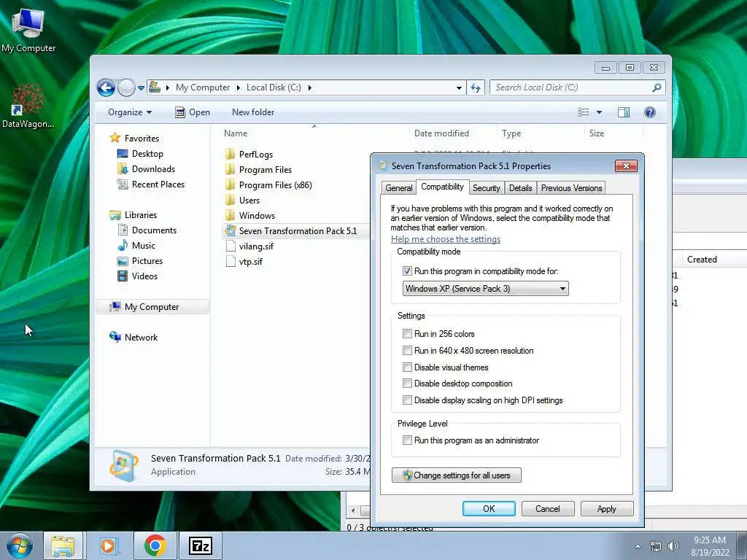Launch Google Chrome from taskbar
The height and width of the screenshot is (560, 747).
[155, 545]
